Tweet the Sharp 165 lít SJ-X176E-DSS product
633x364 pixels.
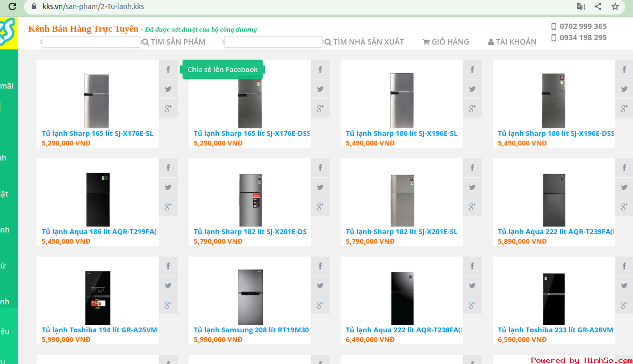321,89
